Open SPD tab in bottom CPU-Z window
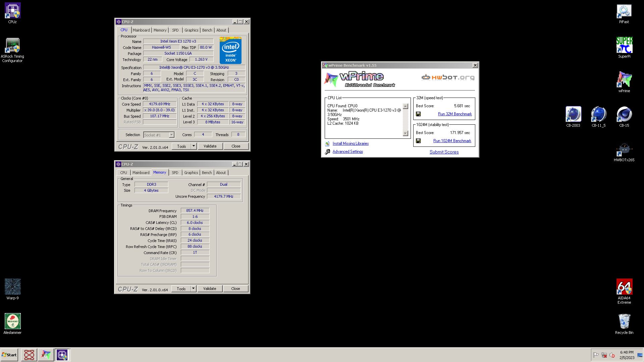Image resolution: width=644 pixels, height=362 pixels. pyautogui.click(x=175, y=173)
